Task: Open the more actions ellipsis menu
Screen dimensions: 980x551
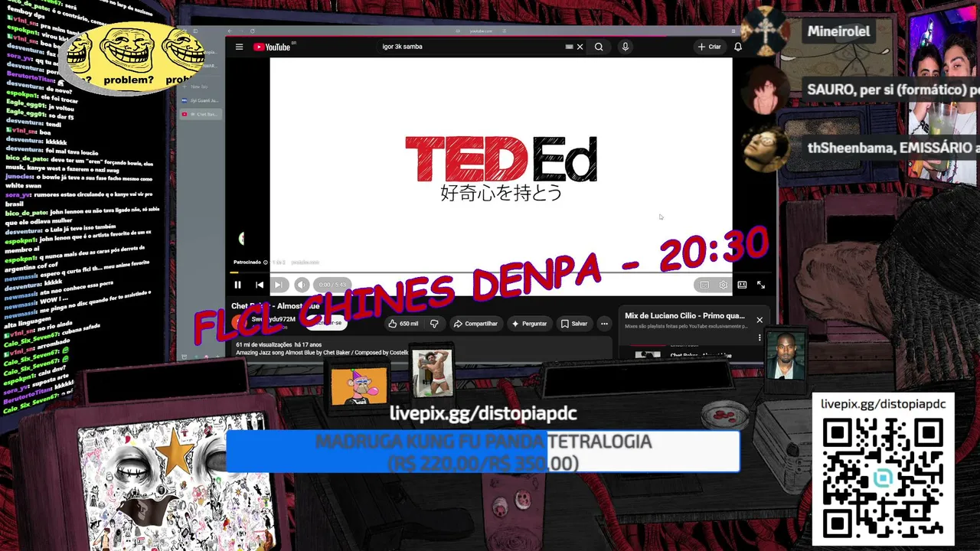Action: [x=604, y=324]
